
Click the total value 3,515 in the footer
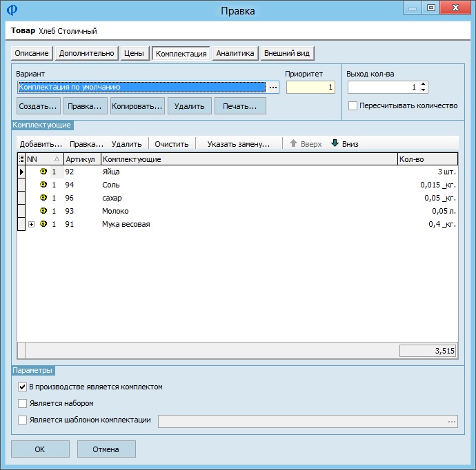click(x=428, y=351)
